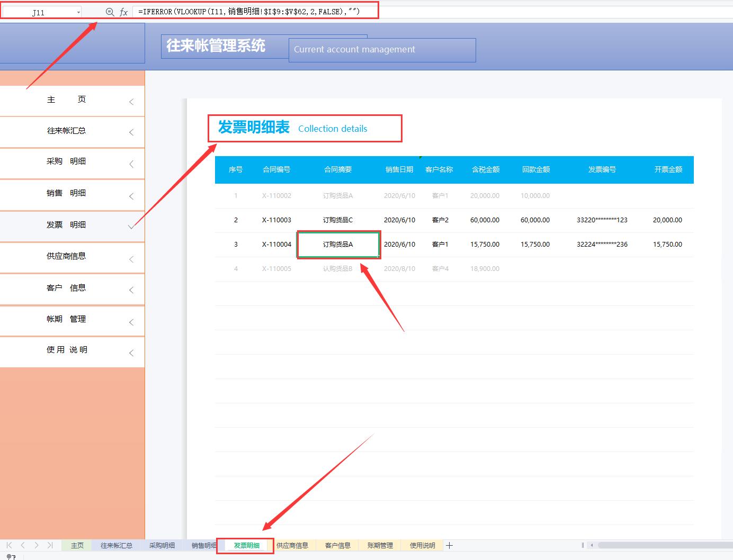Switch to the 账期管理 sheet tab
The width and height of the screenshot is (733, 560).
coord(379,545)
